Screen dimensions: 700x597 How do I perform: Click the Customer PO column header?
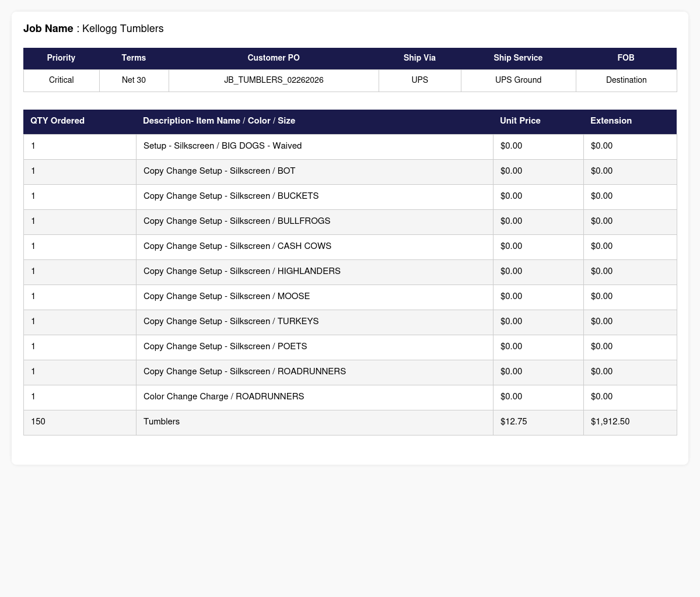point(274,58)
